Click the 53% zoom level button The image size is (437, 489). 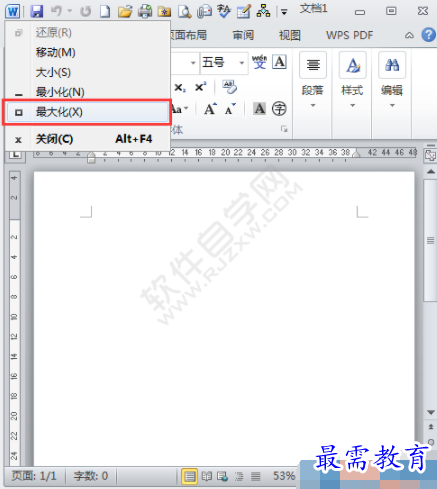point(284,476)
